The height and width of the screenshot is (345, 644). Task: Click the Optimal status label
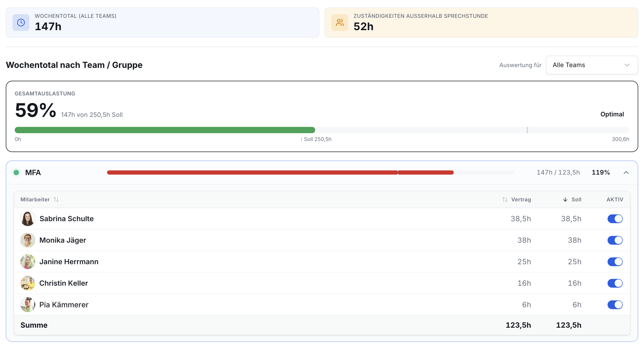coord(612,114)
